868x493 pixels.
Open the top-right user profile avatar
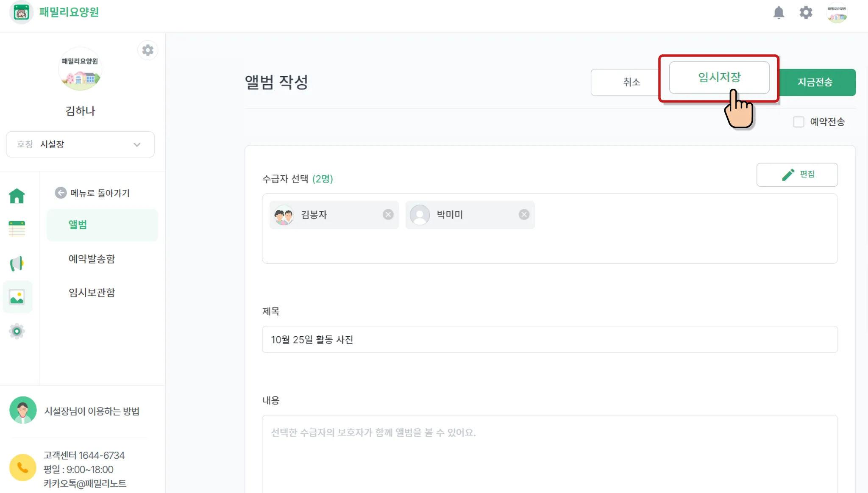click(x=837, y=13)
